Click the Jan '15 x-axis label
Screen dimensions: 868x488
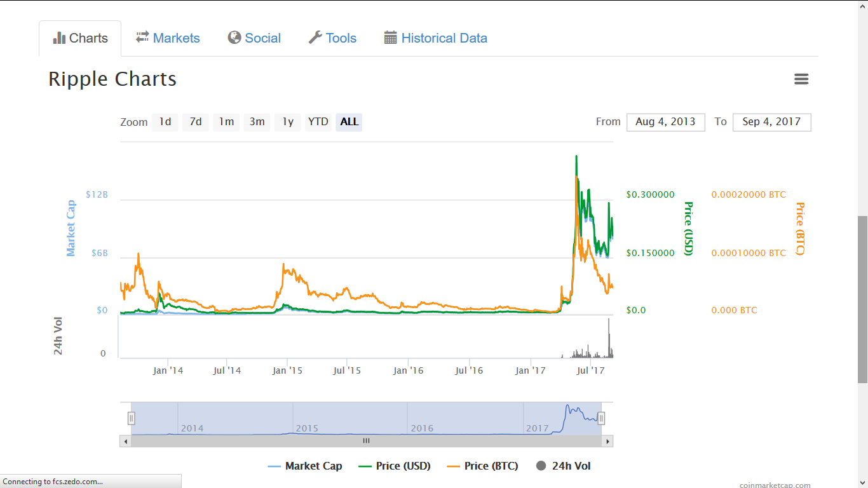pyautogui.click(x=287, y=370)
